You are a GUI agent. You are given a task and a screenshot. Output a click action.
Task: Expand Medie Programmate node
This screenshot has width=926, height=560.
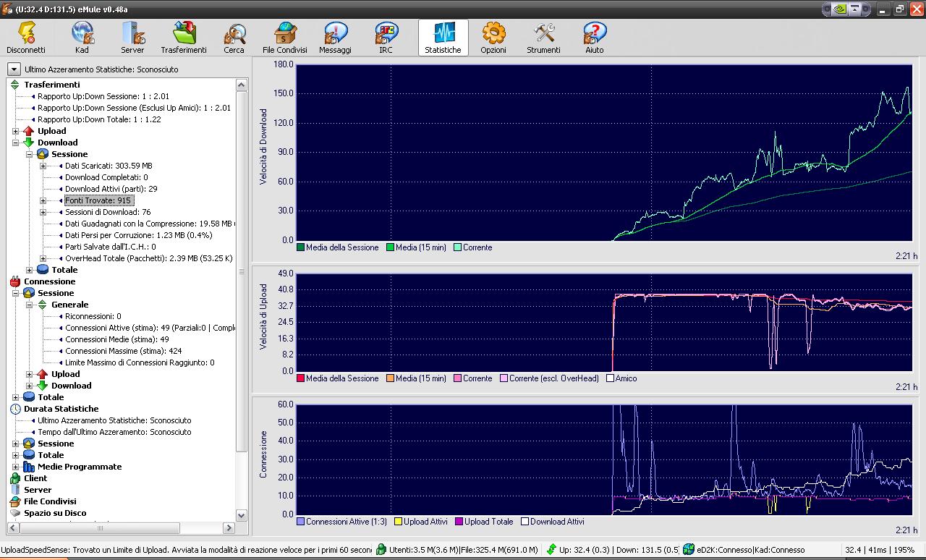[x=16, y=467]
